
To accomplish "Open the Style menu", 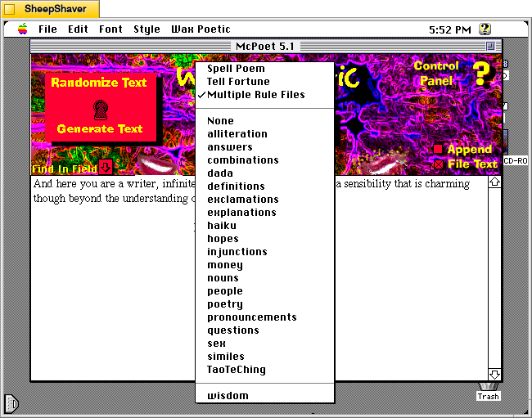I will [147, 29].
